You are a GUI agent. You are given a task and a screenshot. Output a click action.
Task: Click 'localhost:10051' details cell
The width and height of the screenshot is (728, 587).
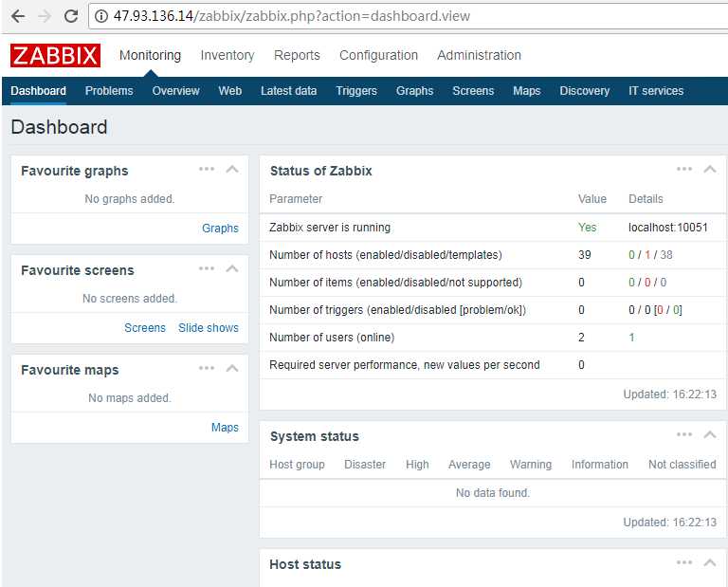pos(668,228)
